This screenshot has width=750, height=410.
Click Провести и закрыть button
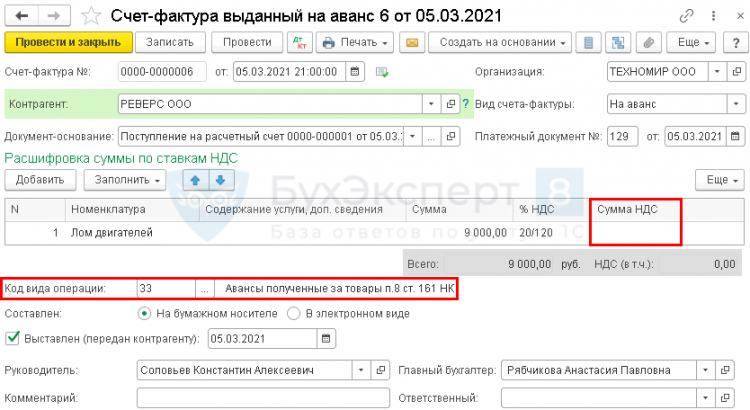pos(68,43)
